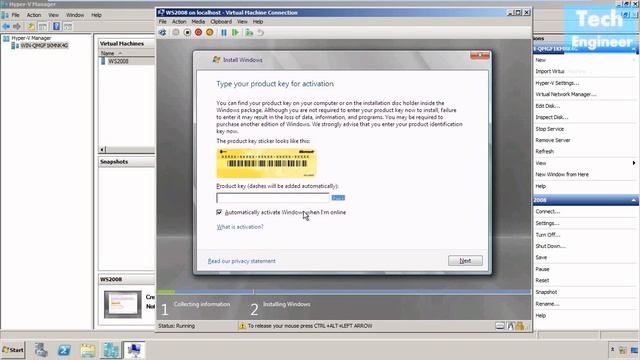Click Refresh in Actions pane
Viewport: 640px width, 360px height.
tap(544, 151)
